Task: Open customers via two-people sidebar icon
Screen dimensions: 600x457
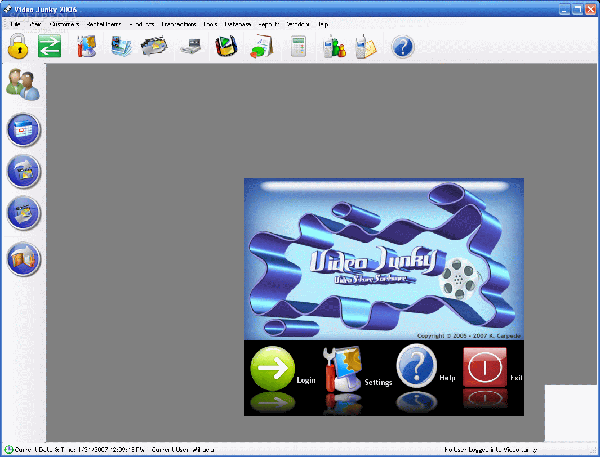Action: pos(23,84)
